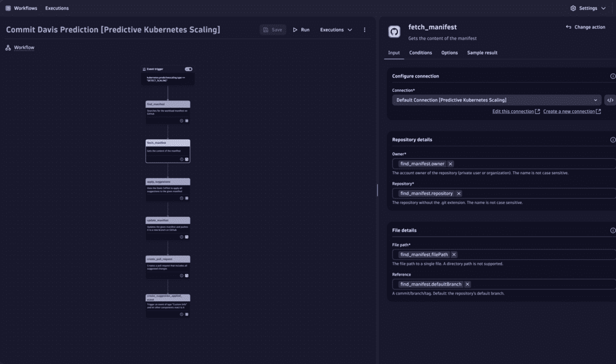Viewport: 616px width, 364px height.
Task: Show info for Configure connection section
Action: click(x=612, y=76)
